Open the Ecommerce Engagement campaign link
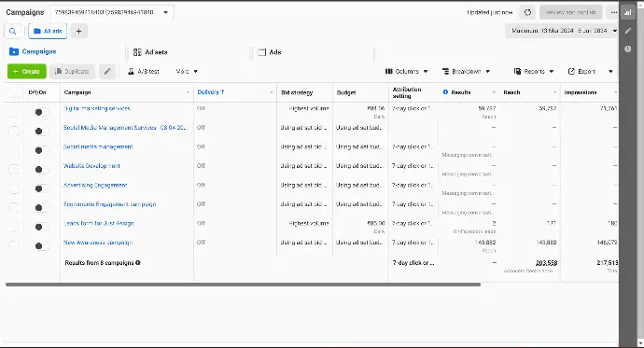The width and height of the screenshot is (644, 348). coord(109,204)
